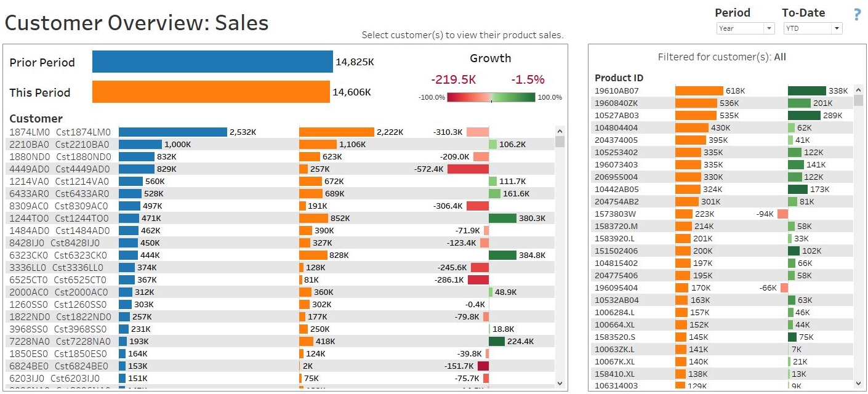868x394 pixels.
Task: Select product 19610AB07 in product list
Action: click(617, 90)
